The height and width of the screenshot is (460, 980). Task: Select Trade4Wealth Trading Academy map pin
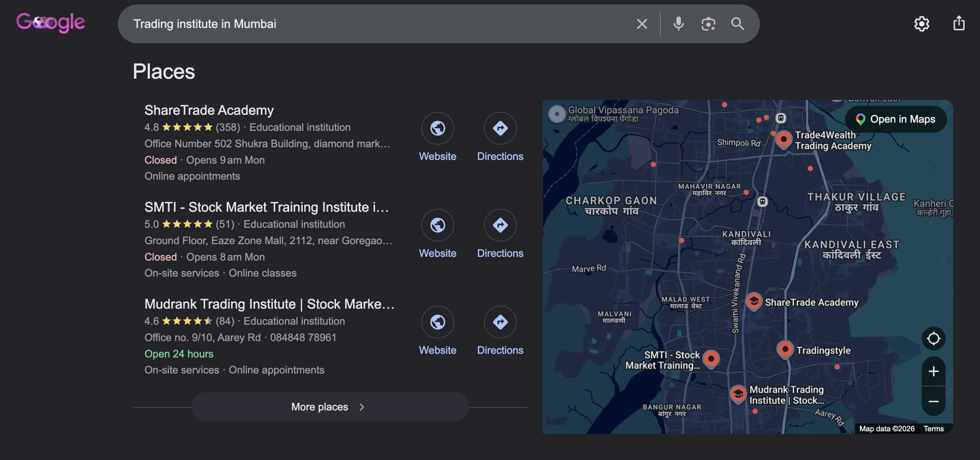click(783, 140)
